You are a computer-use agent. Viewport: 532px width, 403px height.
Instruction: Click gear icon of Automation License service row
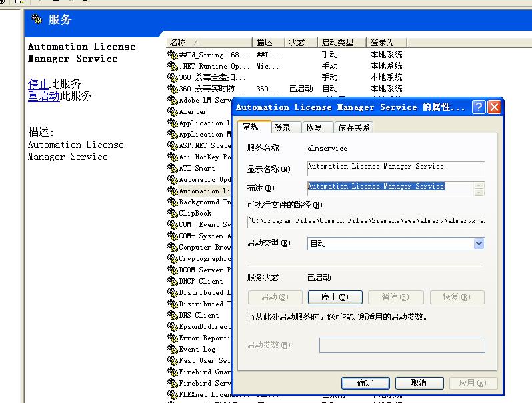[173, 191]
